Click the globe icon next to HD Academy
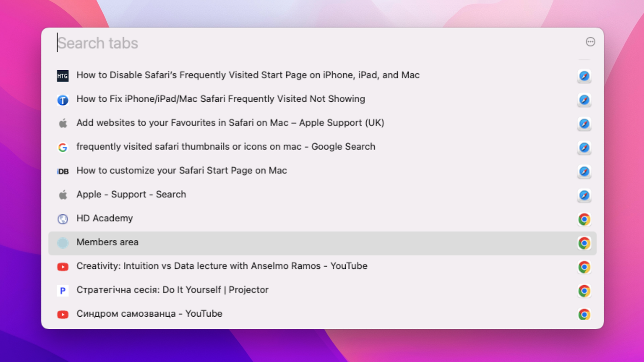 point(63,219)
